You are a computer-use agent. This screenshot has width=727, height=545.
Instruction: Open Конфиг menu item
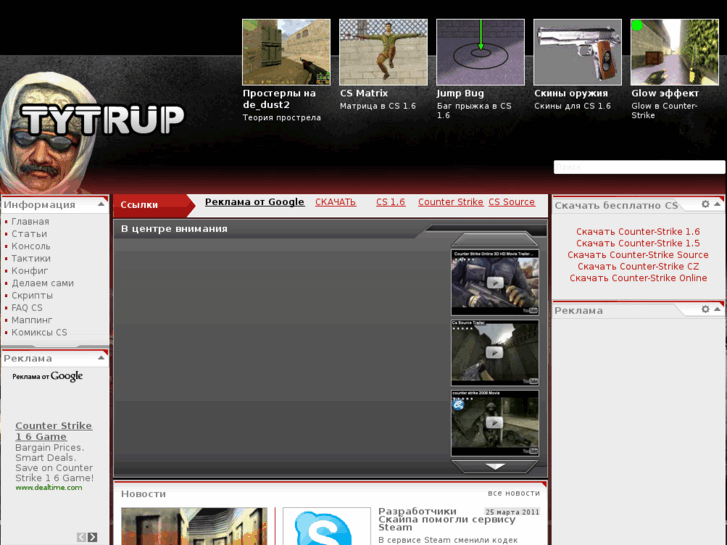[30, 271]
